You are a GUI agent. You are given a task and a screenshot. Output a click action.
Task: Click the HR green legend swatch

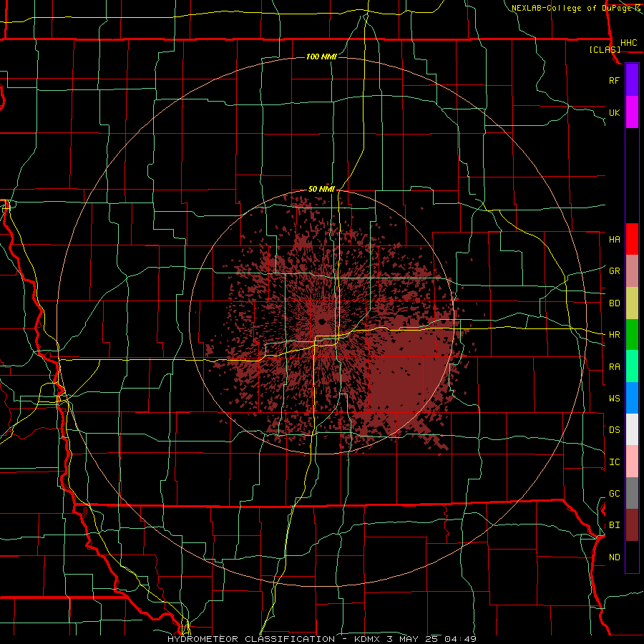(x=632, y=335)
